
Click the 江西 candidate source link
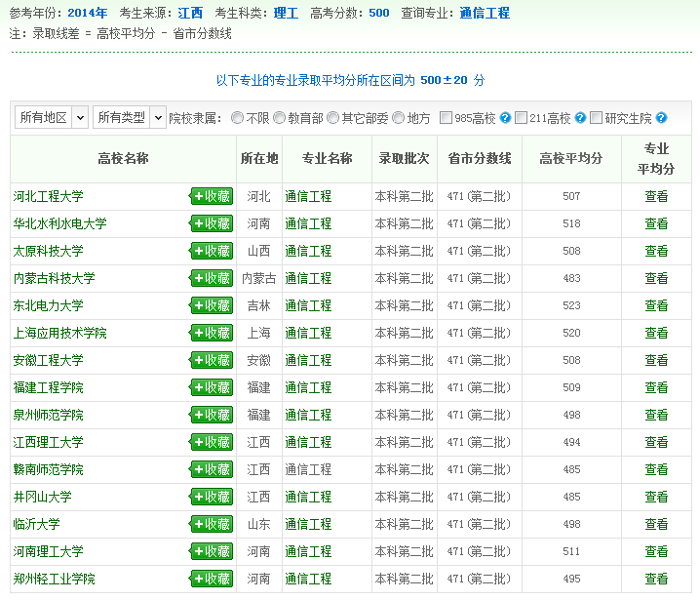click(190, 13)
